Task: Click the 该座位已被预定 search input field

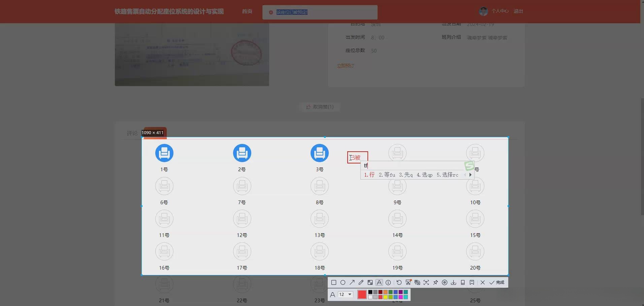Action: coord(320,12)
